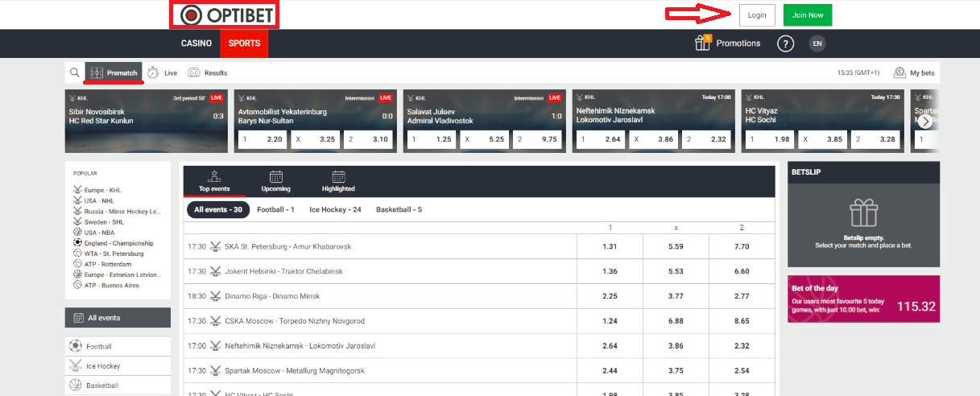Open CSKA Moscow - Torpedo Nizhny Novgorod match

295,321
